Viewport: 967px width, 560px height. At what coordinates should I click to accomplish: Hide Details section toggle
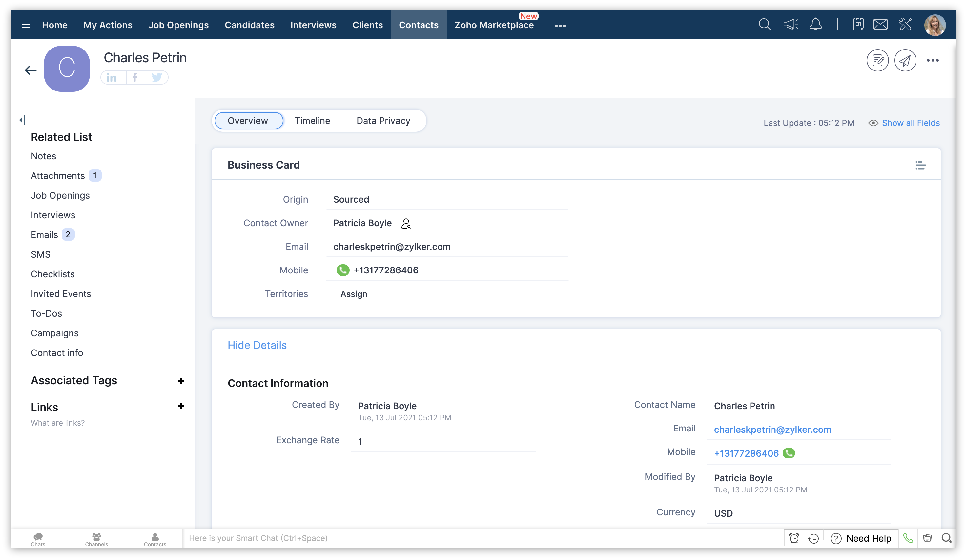pos(257,345)
